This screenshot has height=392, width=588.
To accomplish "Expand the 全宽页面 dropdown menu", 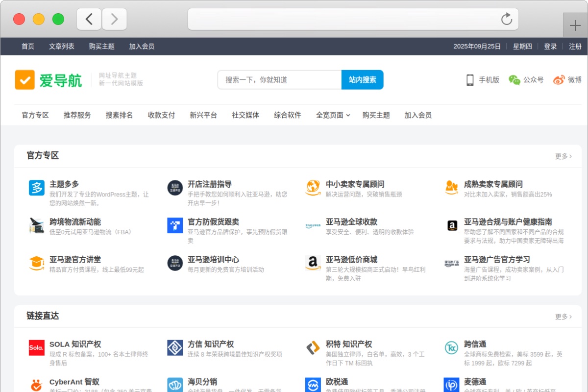I will pos(333,115).
